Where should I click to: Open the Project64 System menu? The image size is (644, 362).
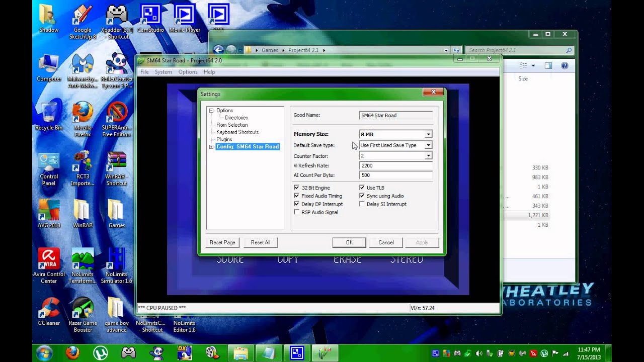point(164,72)
